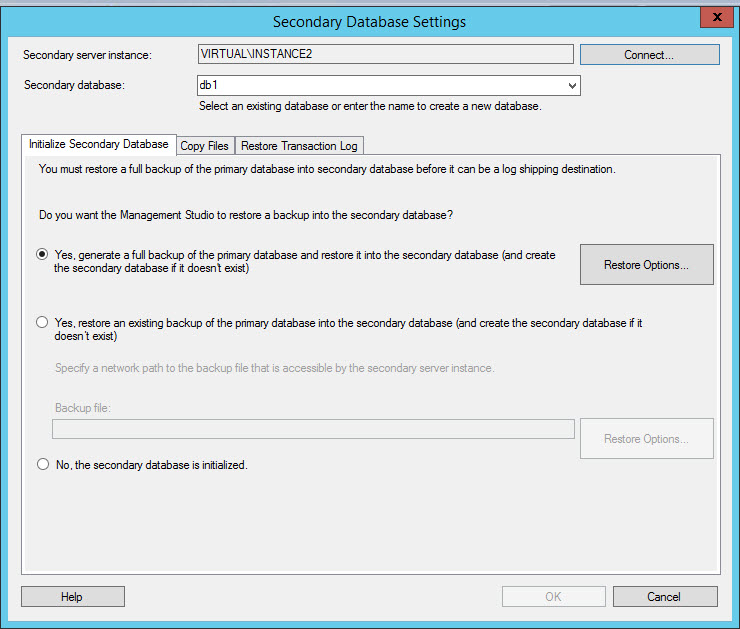This screenshot has width=740, height=629.
Task: Switch to the Restore Transaction Log tab
Action: click(299, 146)
